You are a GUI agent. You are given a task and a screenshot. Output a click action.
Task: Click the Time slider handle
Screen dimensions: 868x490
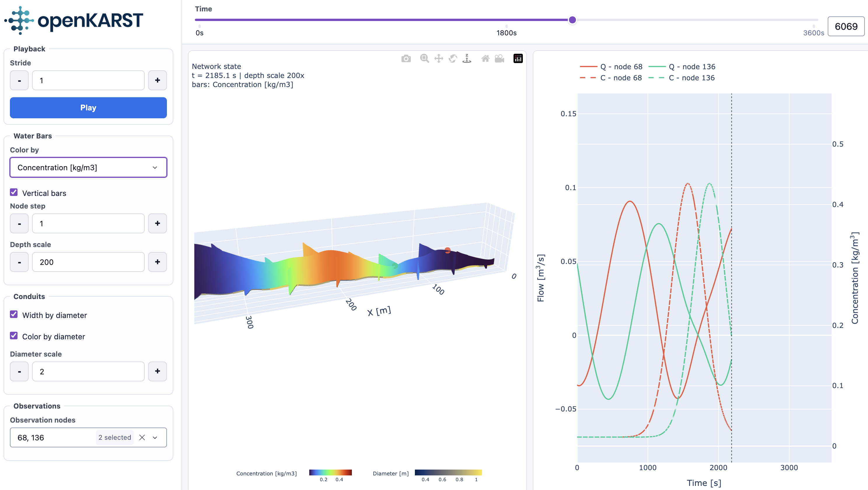pyautogui.click(x=572, y=20)
